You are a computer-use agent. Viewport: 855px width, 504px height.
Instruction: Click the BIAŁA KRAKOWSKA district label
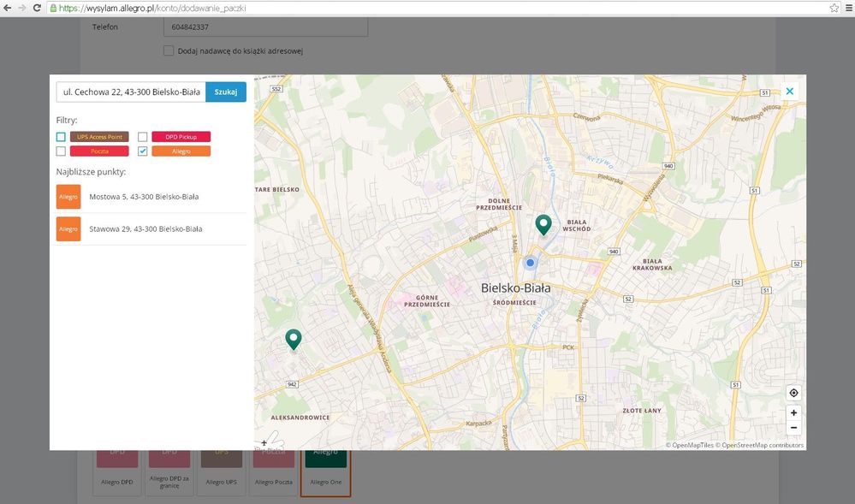point(652,264)
